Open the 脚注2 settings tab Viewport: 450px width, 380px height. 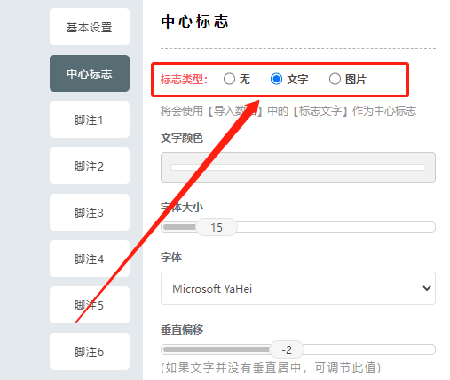[90, 166]
